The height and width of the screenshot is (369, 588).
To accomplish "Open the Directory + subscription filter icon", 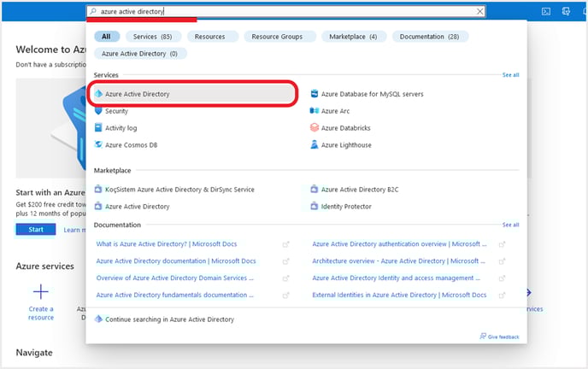I will (x=566, y=11).
